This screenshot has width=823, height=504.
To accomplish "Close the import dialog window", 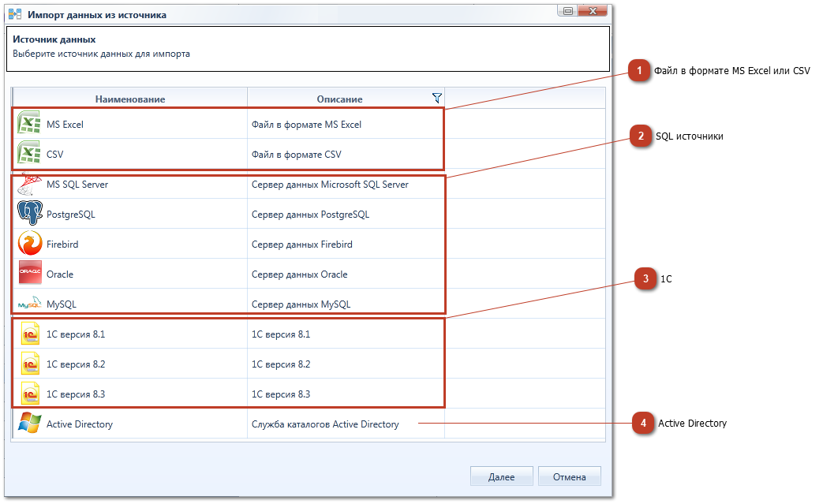I will pyautogui.click(x=593, y=11).
